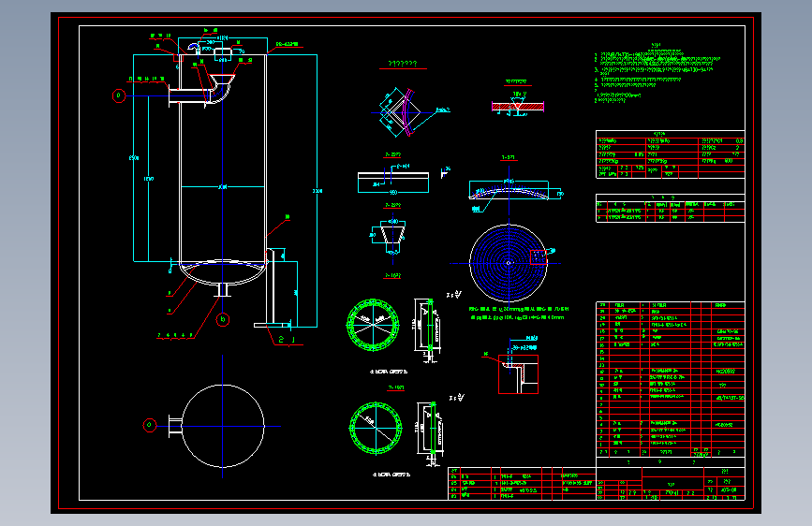Viewport: 812px width, 526px height.
Task: Select the conical funnel detail drawing
Action: (393, 237)
